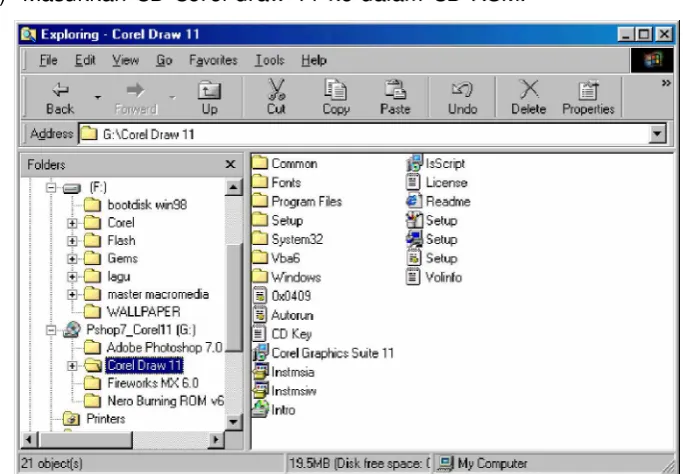Viewport: 683px width, 474px height.
Task: Expand the master macromedia folder node
Action: [72, 295]
